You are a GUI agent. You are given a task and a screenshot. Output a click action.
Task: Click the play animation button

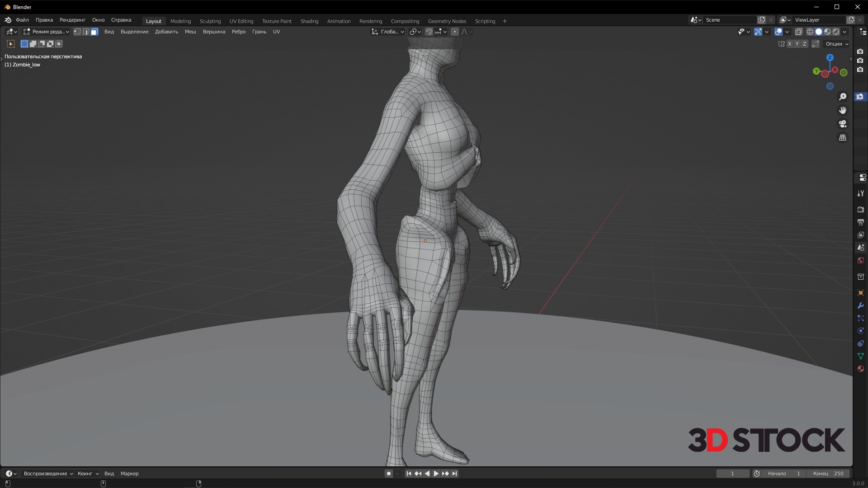[x=436, y=474]
